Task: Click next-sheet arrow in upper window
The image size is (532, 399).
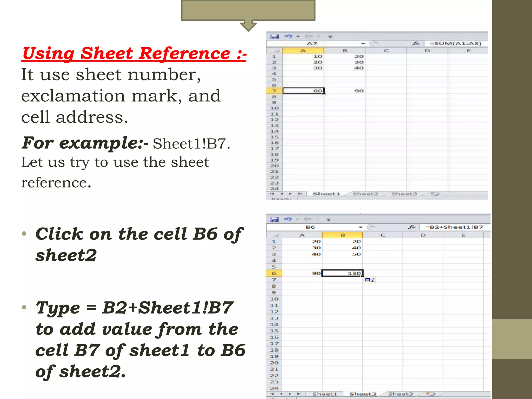Action: [x=290, y=194]
